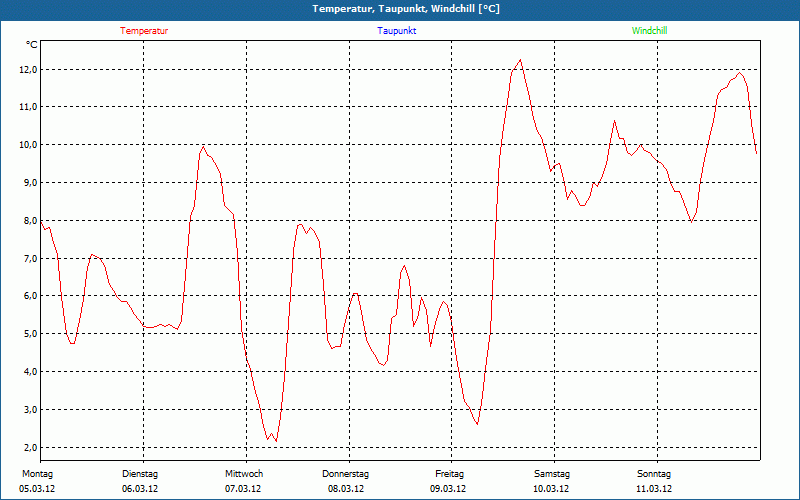
Task: Click the date 10.03.12
Action: coord(551,489)
